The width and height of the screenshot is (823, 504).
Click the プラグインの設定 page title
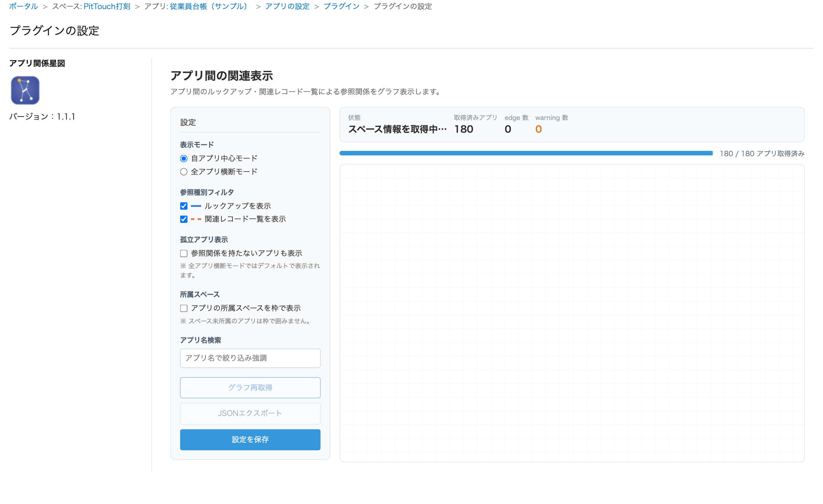pos(54,30)
